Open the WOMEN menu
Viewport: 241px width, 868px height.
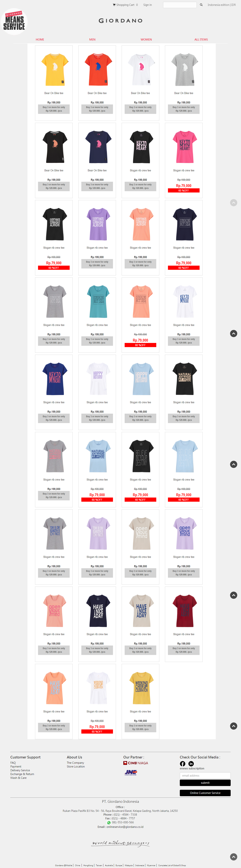tap(146, 39)
